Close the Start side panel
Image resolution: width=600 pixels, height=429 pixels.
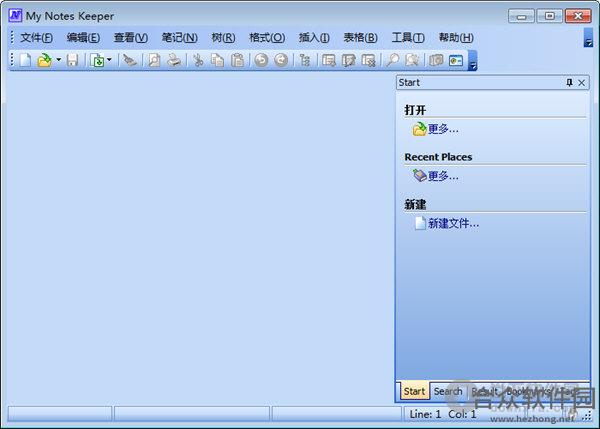click(582, 83)
